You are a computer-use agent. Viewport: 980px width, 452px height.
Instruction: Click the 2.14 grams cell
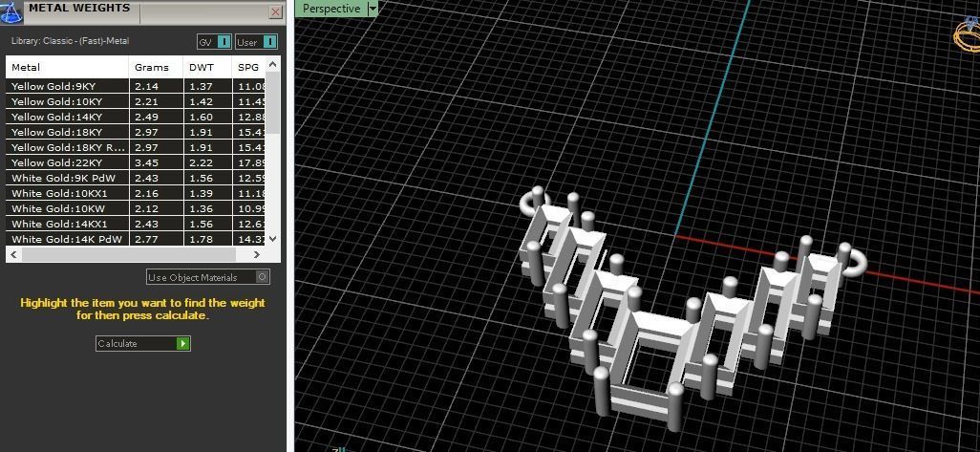coord(157,86)
